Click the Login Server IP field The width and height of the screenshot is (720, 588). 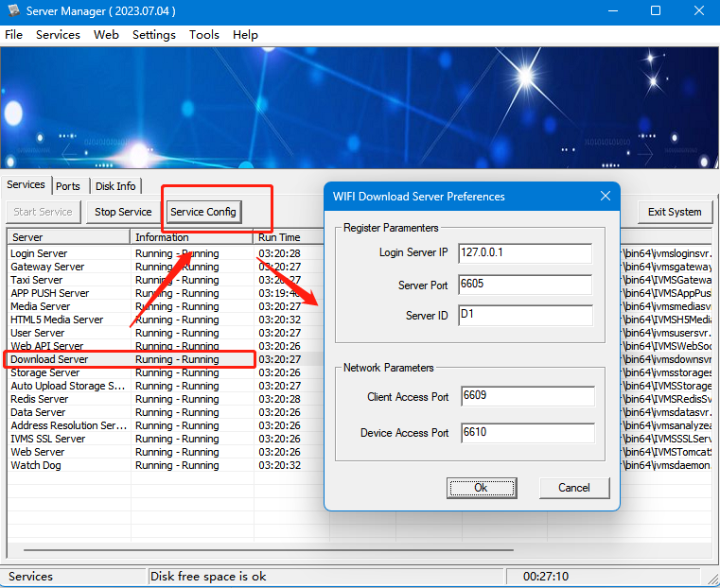click(x=525, y=253)
